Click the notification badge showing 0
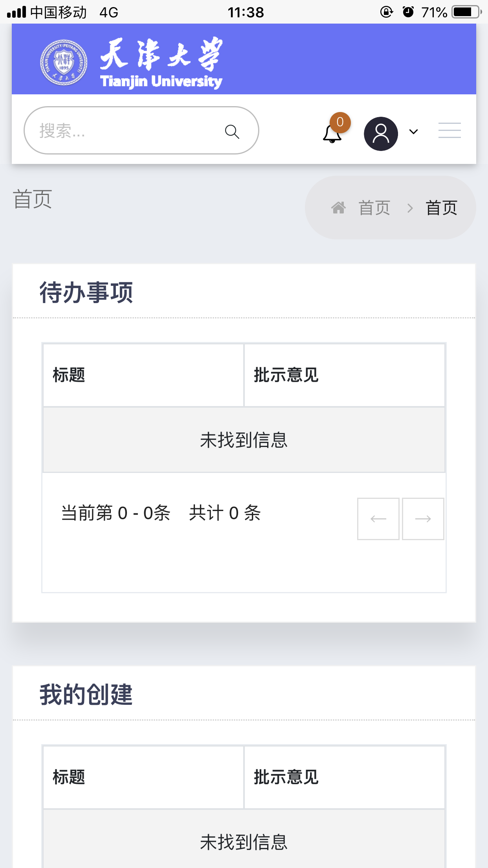Viewport: 488px width, 868px height. [x=340, y=122]
